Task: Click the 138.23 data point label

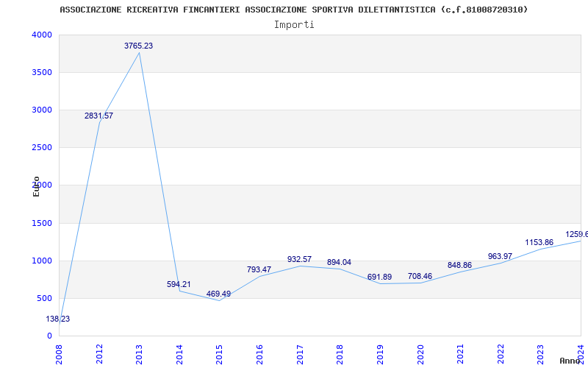Action: click(x=58, y=319)
